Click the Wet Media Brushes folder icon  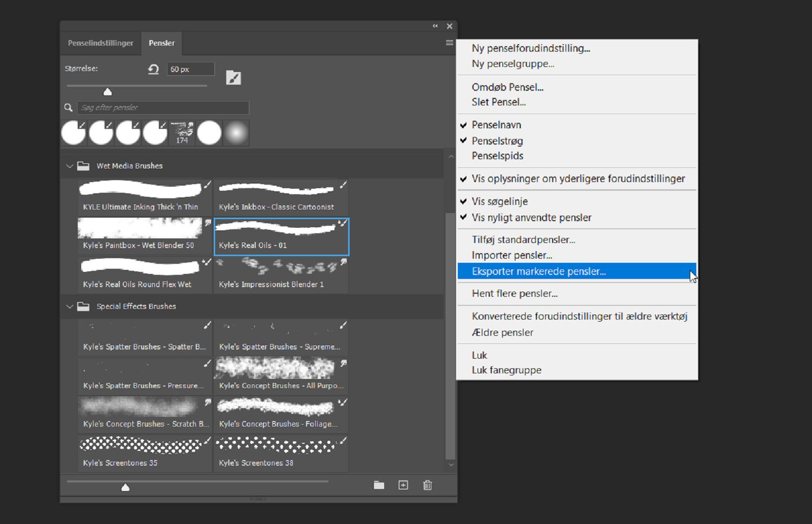click(83, 166)
